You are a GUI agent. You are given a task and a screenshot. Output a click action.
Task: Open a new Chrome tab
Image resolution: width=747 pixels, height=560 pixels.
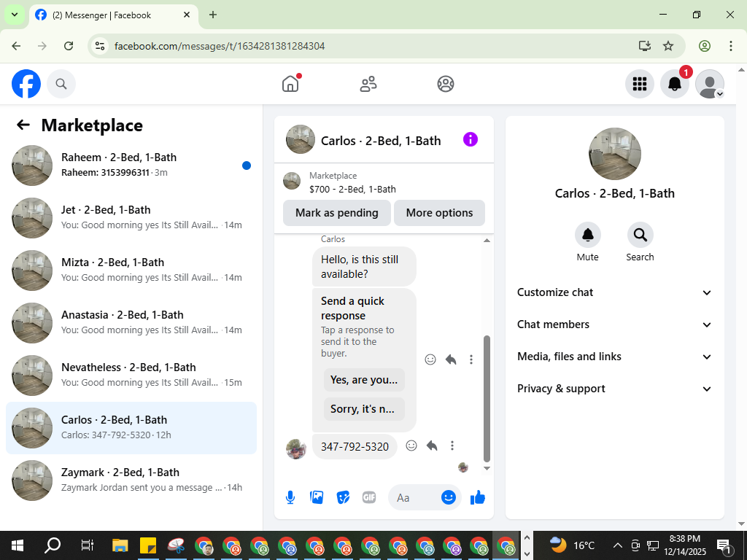pos(213,15)
